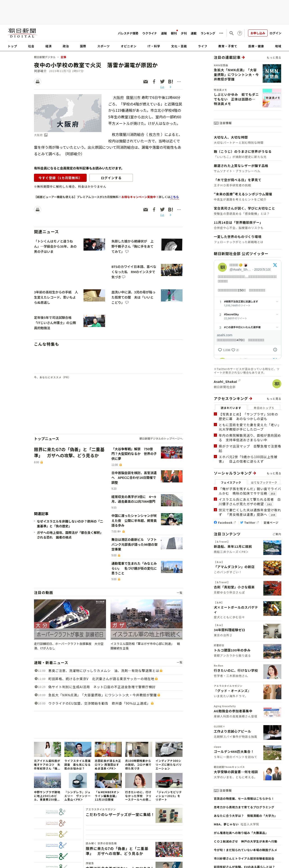Click the 朝日新聞 DIGITAL logo
The width and height of the screenshot is (289, 868).
[22, 33]
